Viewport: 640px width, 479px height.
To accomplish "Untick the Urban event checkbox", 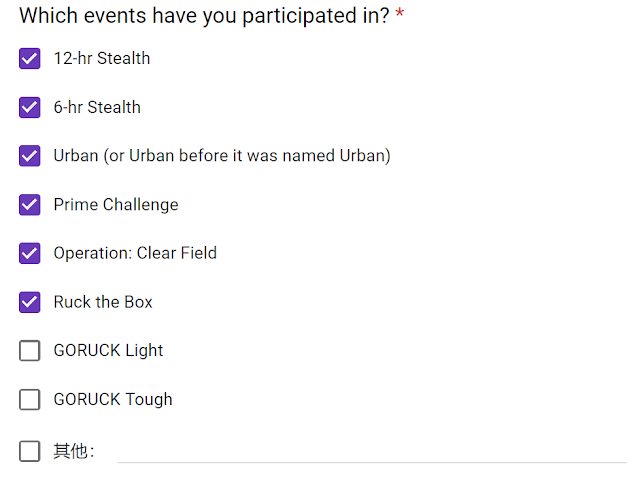I will click(x=29, y=156).
